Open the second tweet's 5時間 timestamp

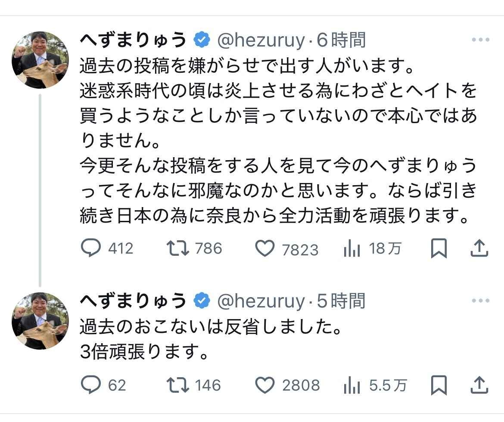[x=341, y=301]
